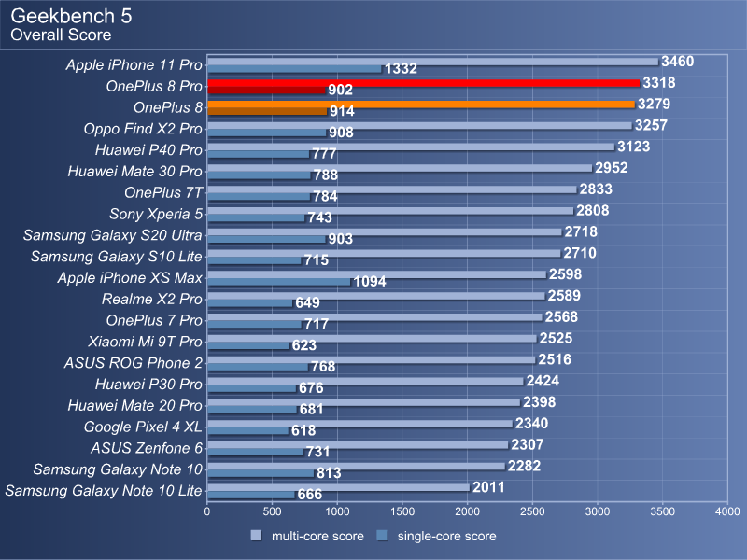Click the 3123 value for Huawei P40 Pro
The image size is (747, 560).
[634, 147]
